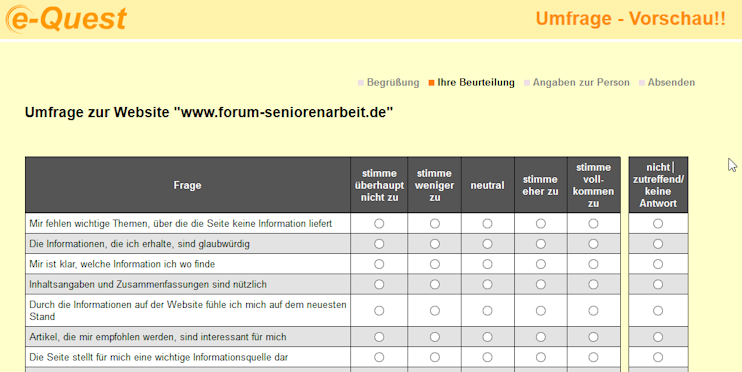Screen dimensions: 742x372
Task: Choose 'stimme weniger zu' for glaubwürdig statement
Action: (x=434, y=244)
